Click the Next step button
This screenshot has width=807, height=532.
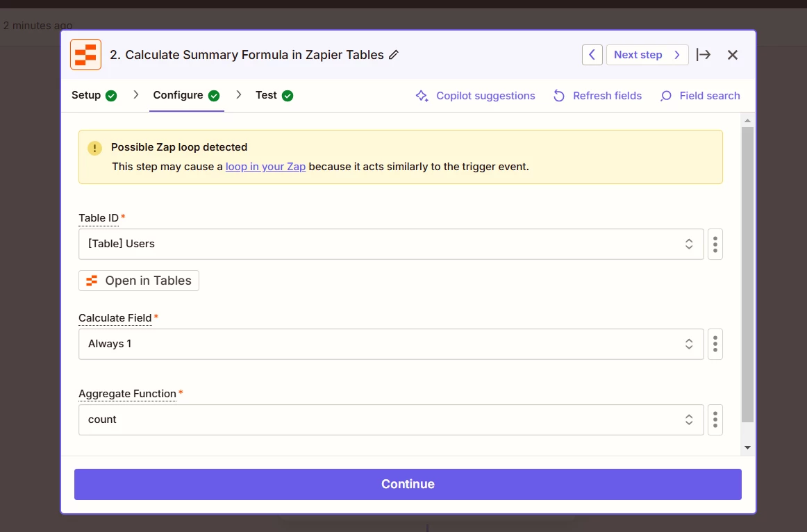pos(647,55)
